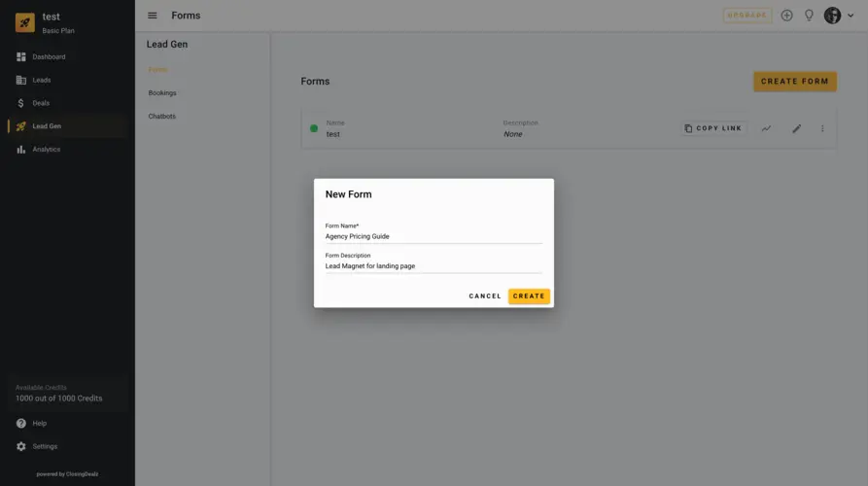Click the 'New Form' dialog title
This screenshot has height=486, width=868.
(x=348, y=194)
